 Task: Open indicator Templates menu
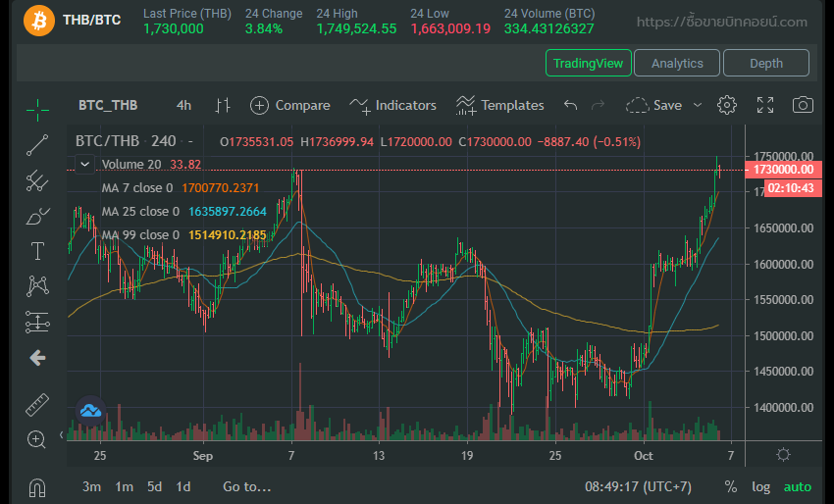point(499,105)
